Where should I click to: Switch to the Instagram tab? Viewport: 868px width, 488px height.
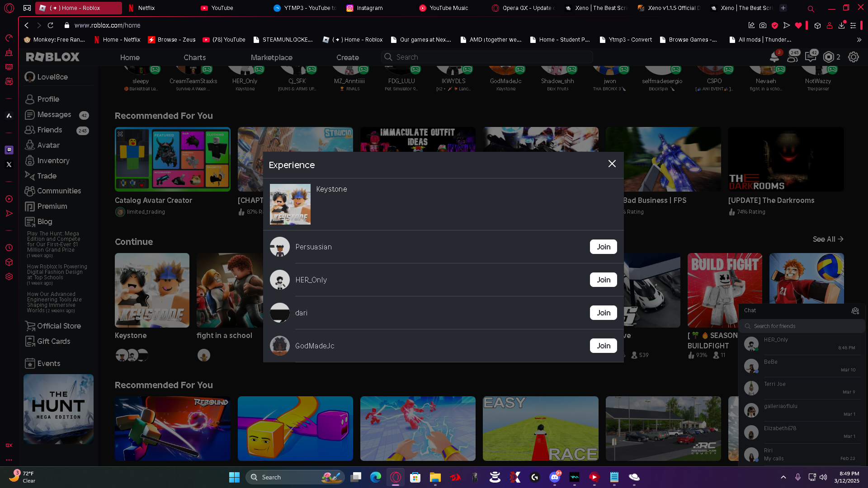[x=378, y=8]
